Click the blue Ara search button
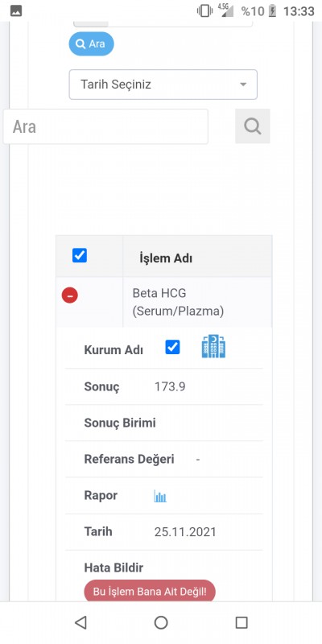322x644 pixels. (91, 44)
